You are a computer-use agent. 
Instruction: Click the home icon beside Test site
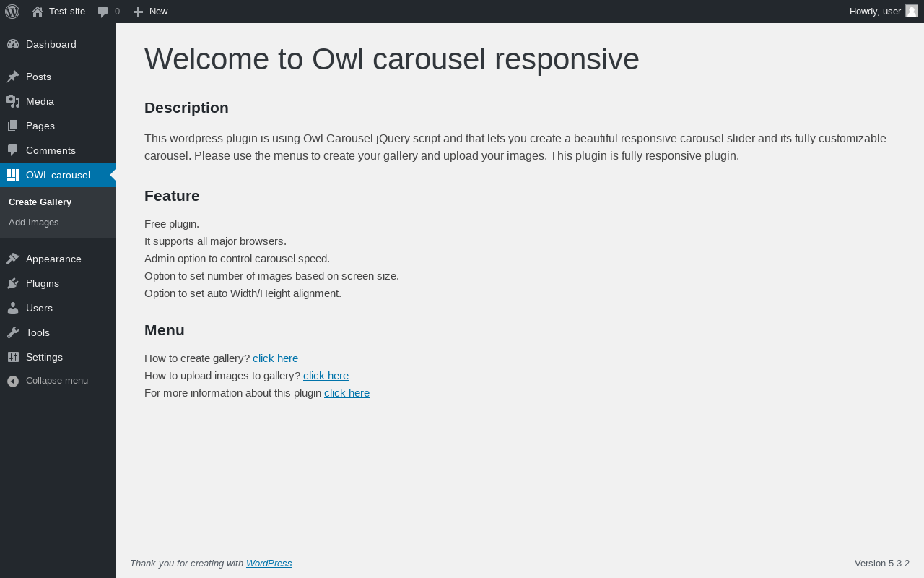[38, 12]
